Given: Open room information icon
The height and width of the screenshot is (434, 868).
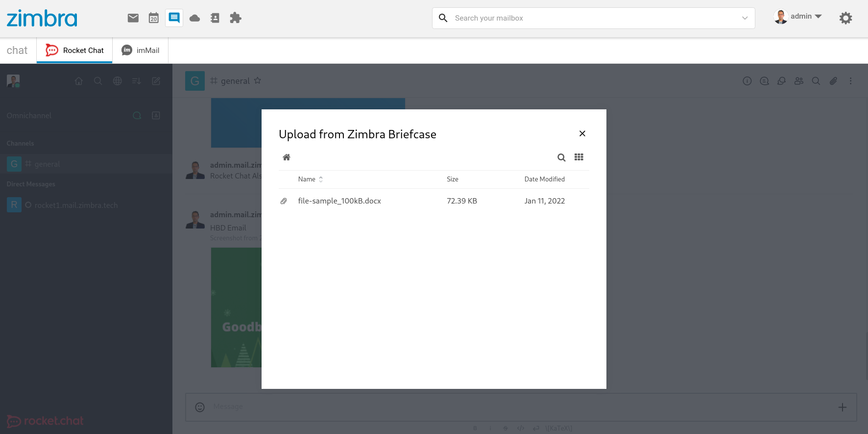Looking at the screenshot, I should click(747, 81).
